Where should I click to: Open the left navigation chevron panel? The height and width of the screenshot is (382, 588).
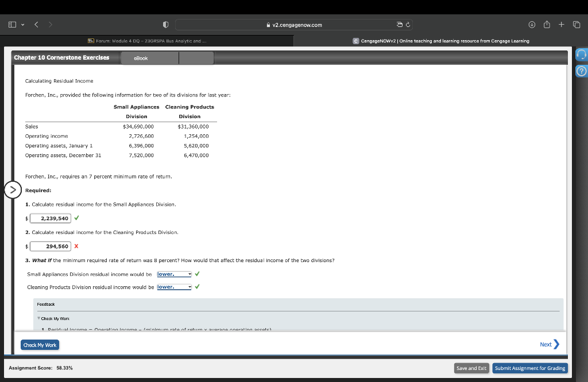tap(12, 189)
